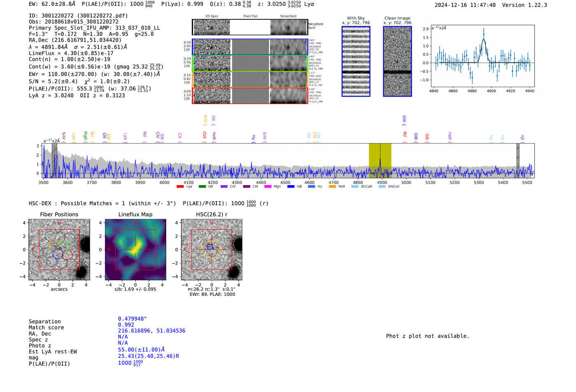Click the red-bordered fiber 2D spectrum row
The height and width of the screenshot is (392, 576).
coord(250,95)
